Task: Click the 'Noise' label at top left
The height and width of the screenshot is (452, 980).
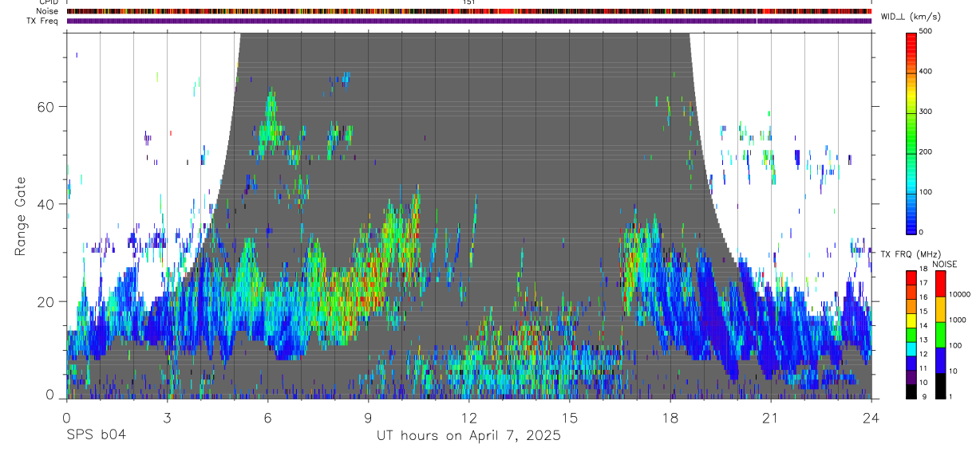Action: pos(47,12)
